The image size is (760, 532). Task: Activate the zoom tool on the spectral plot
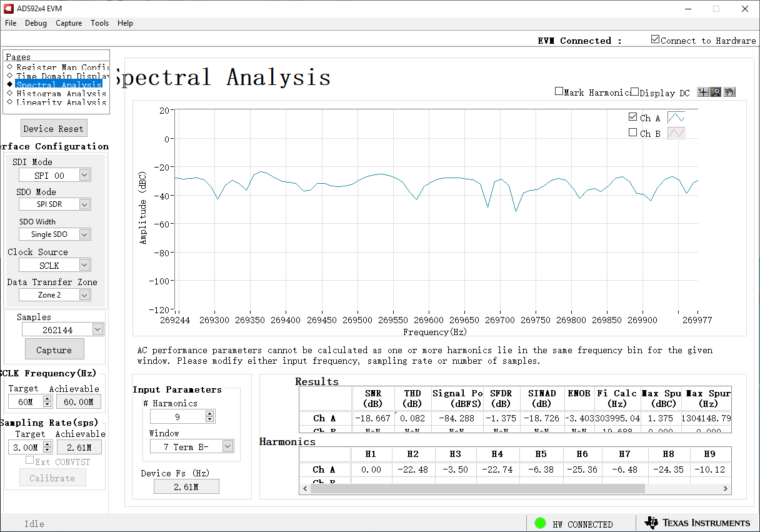point(716,92)
